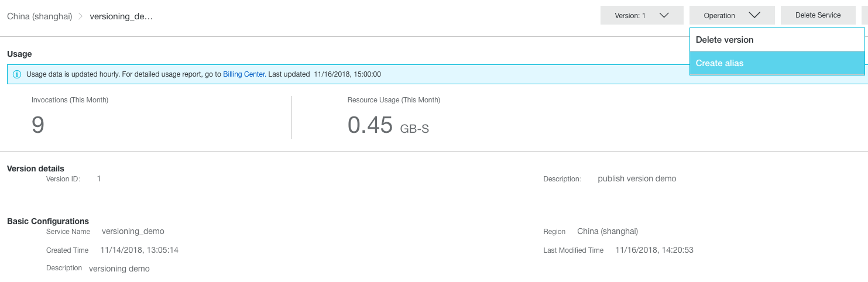Screen dimensions: 868x282
Task: Select Delete version from the Operation menu
Action: 777,40
